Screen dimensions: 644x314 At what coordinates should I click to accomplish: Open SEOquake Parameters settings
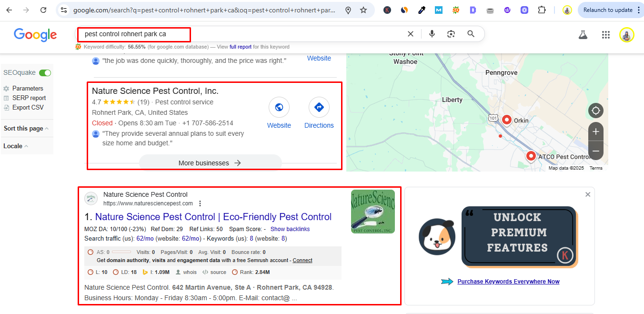(x=28, y=89)
